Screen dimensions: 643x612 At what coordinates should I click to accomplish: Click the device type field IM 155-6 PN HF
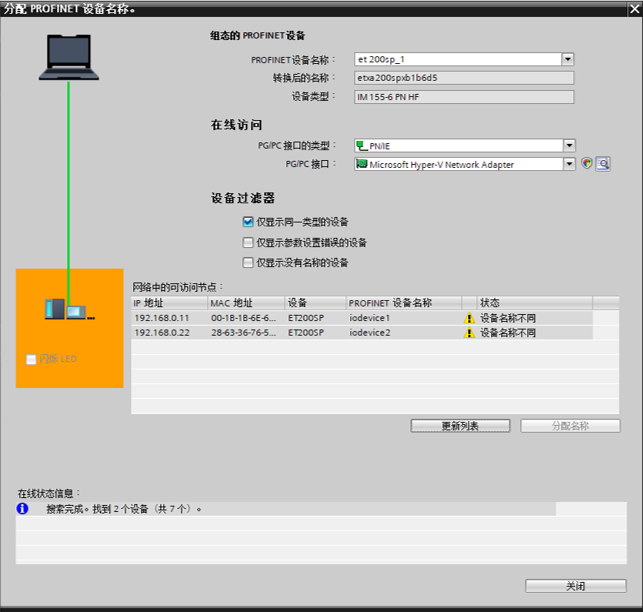[x=464, y=97]
